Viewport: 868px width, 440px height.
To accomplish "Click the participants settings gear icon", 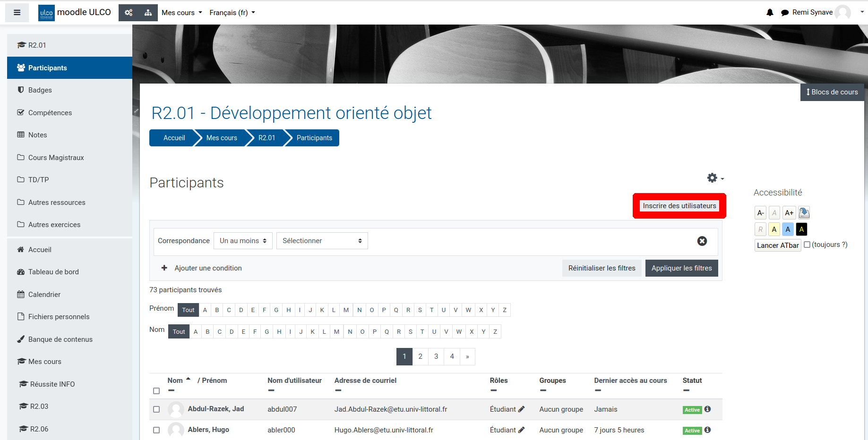I will coord(713,178).
